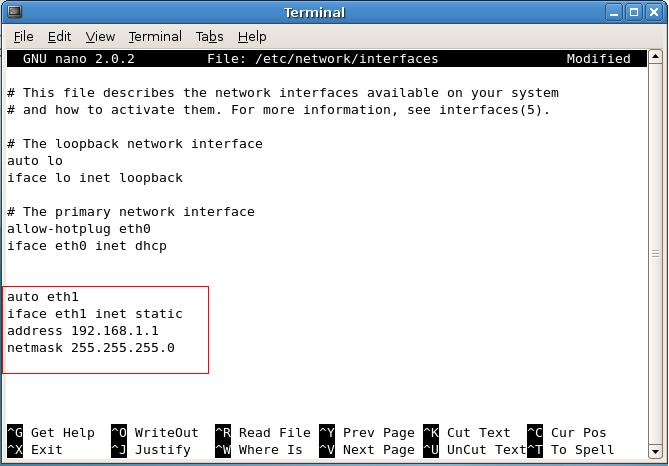The image size is (669, 466).
Task: Click the '^W Where Is' shortcut
Action: click(259, 450)
